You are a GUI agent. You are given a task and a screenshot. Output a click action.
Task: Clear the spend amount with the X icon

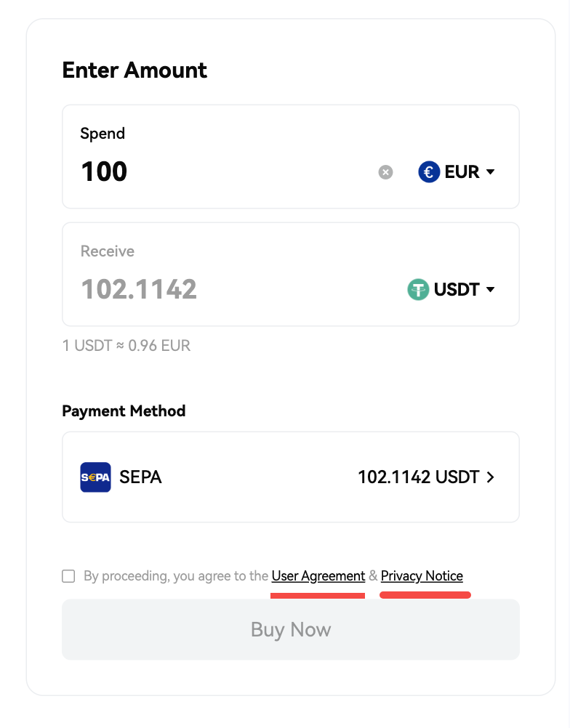pos(385,172)
